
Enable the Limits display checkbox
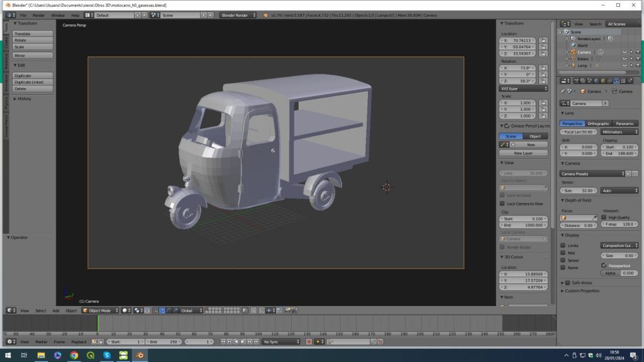point(563,246)
